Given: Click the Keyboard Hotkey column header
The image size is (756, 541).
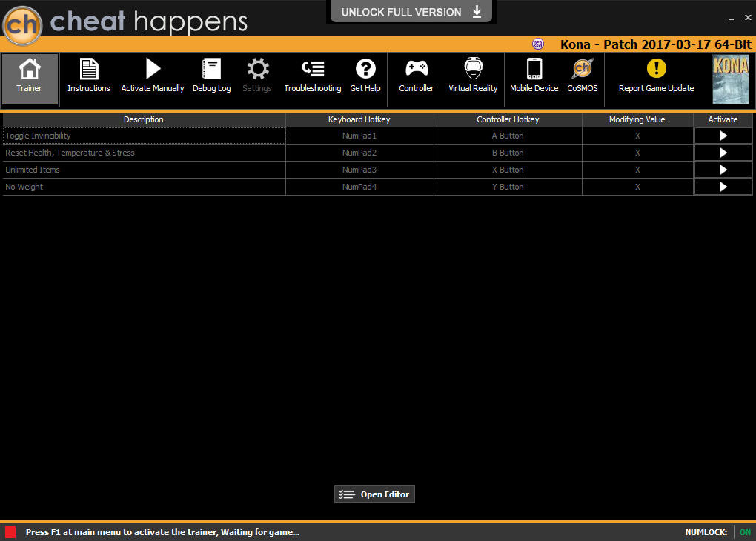Looking at the screenshot, I should point(359,119).
